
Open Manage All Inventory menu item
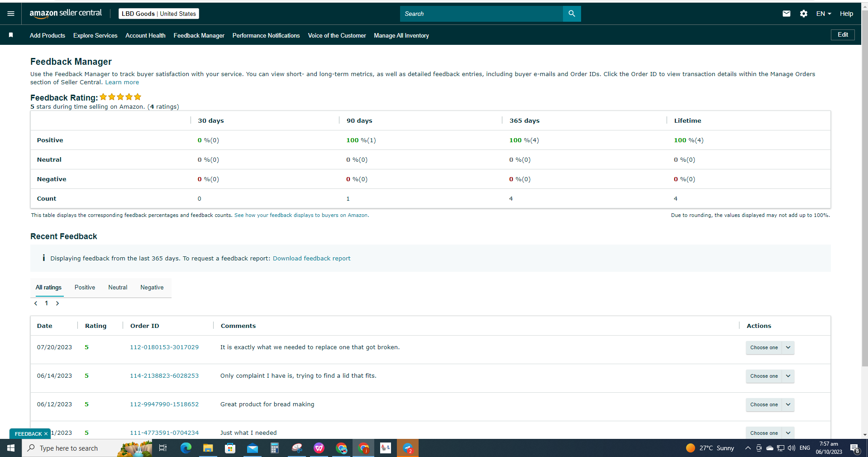click(x=401, y=35)
